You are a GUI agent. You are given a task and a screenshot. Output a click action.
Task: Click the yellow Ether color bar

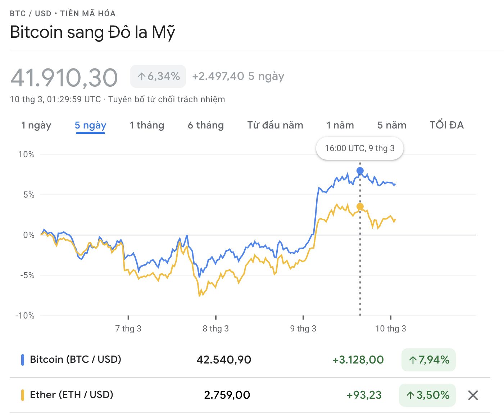point(22,395)
